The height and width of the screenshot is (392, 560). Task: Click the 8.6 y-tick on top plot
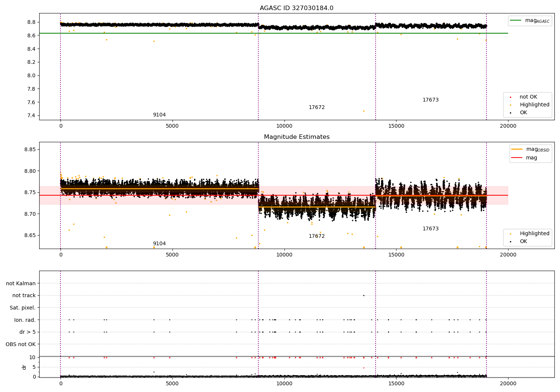pos(31,35)
